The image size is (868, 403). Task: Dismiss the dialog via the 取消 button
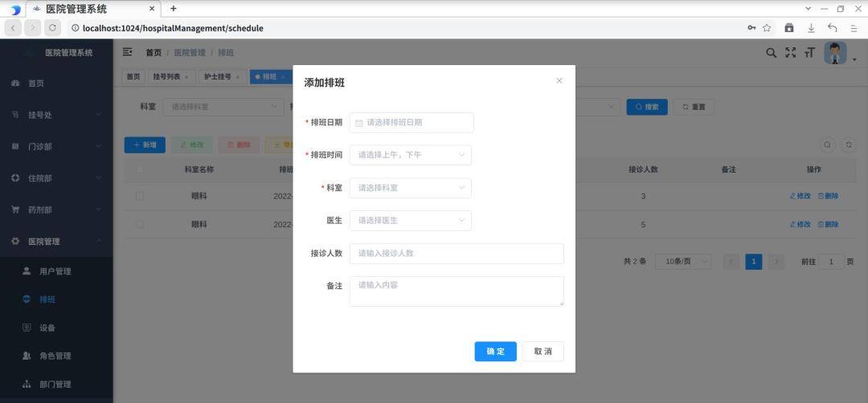click(543, 352)
